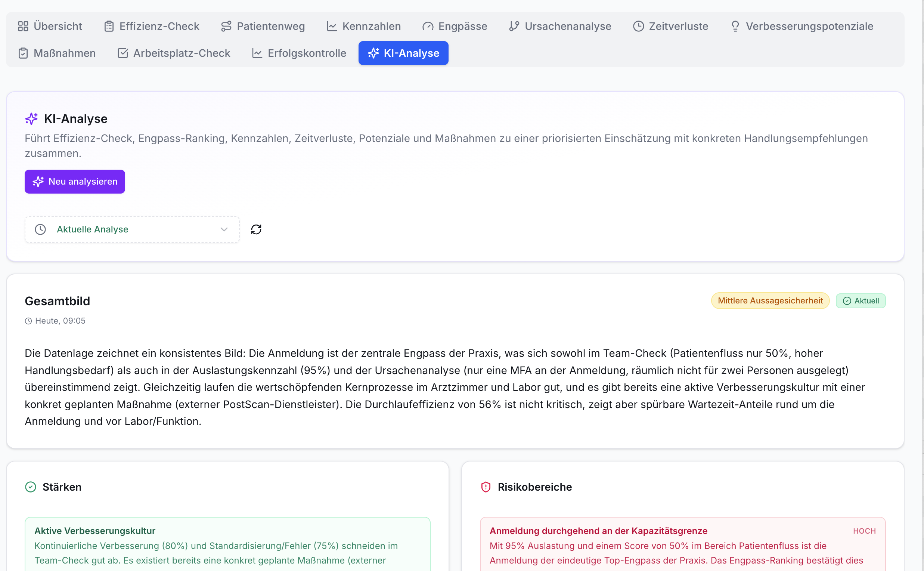
Task: Switch to the Effizienz-Check tab
Action: [x=151, y=26]
